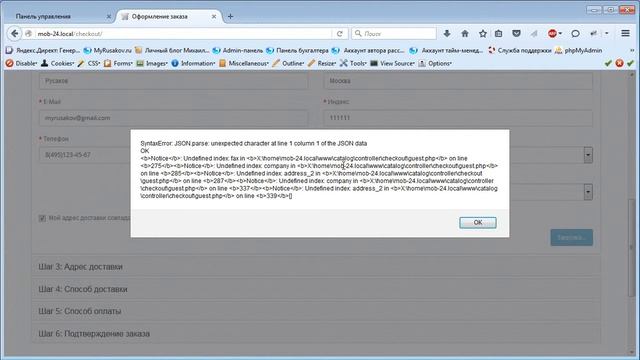This screenshot has height=360, width=640.
Task: Expand Шаг 3: Адрес доставки
Action: (x=316, y=267)
